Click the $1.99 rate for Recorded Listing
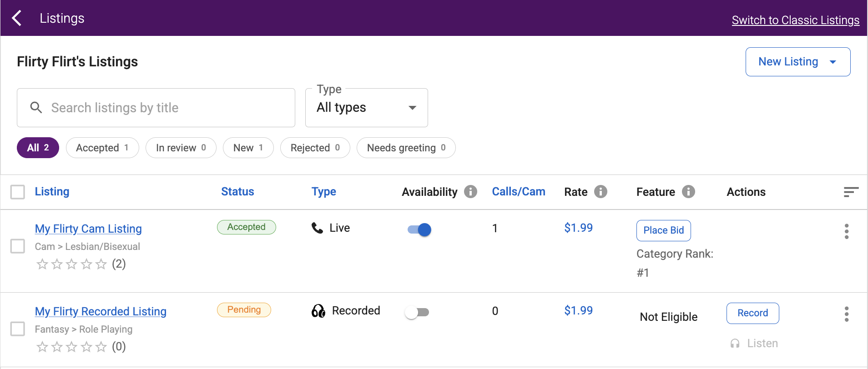This screenshot has width=868, height=369. (579, 310)
